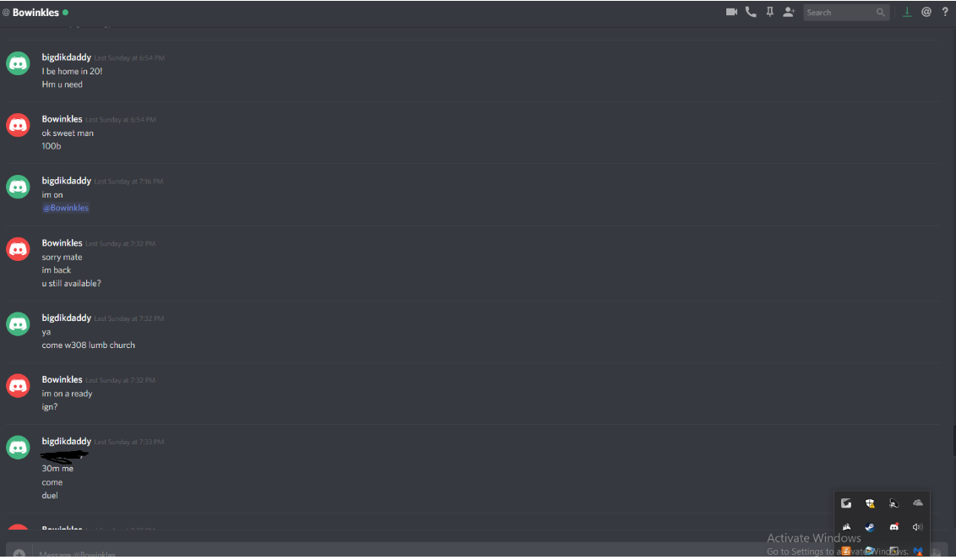This screenshot has height=560, width=956.
Task: Click the green download apps icon
Action: click(x=907, y=12)
